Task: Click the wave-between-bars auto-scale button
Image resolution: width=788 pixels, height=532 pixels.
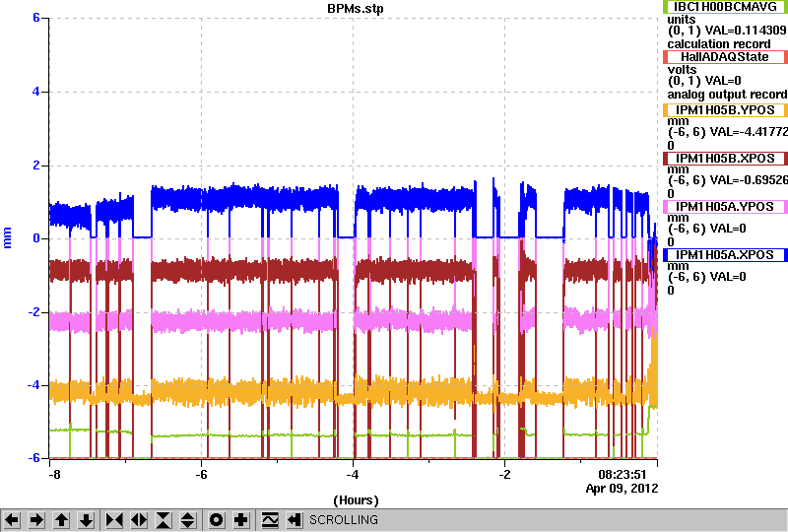Action: (x=270, y=520)
